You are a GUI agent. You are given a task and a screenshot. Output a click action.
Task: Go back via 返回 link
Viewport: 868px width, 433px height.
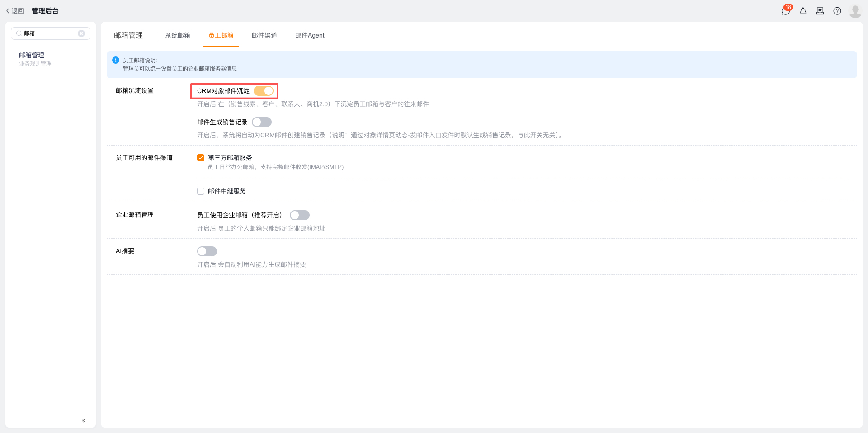tap(15, 11)
